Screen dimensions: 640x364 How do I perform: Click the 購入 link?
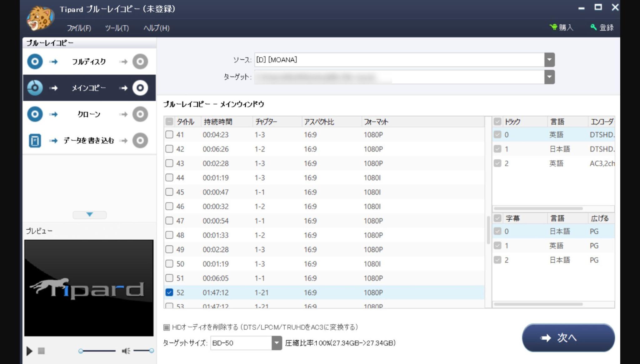click(x=566, y=27)
